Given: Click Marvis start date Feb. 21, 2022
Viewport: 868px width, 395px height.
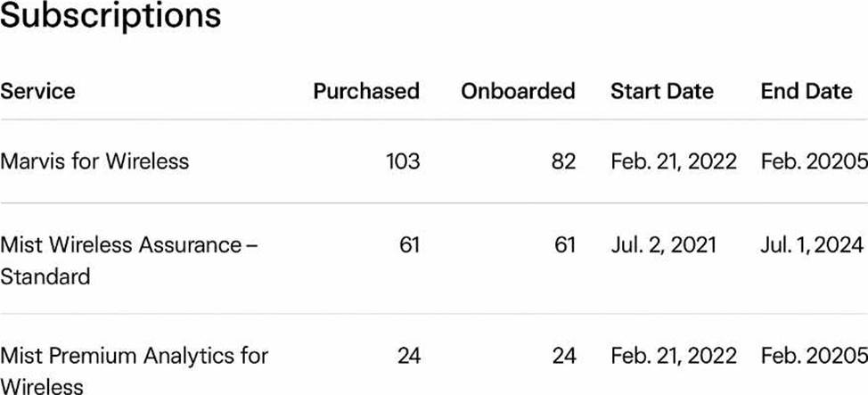Looking at the screenshot, I should (x=674, y=161).
